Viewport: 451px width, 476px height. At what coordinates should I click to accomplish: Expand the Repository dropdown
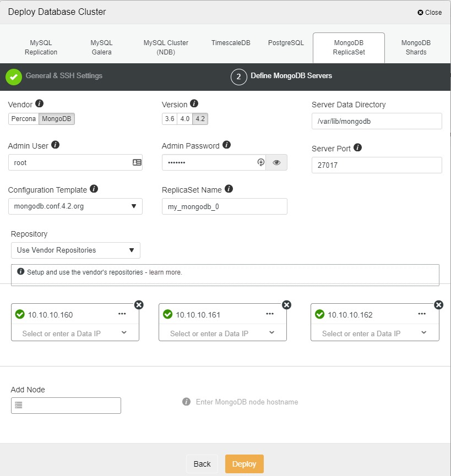pos(75,250)
